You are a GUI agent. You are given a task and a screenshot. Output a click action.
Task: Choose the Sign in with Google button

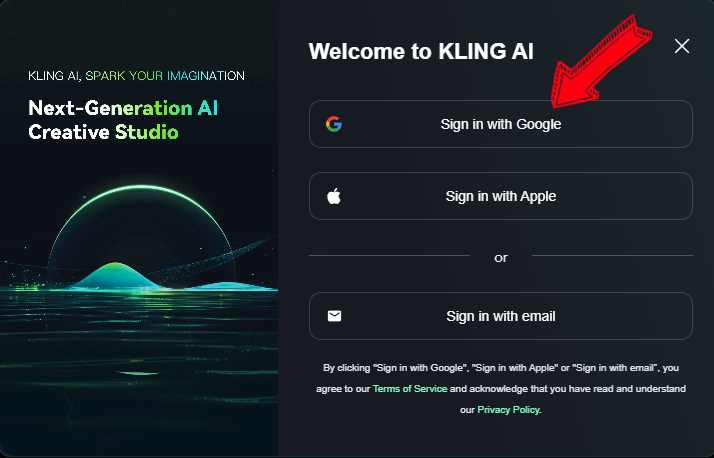pos(501,124)
